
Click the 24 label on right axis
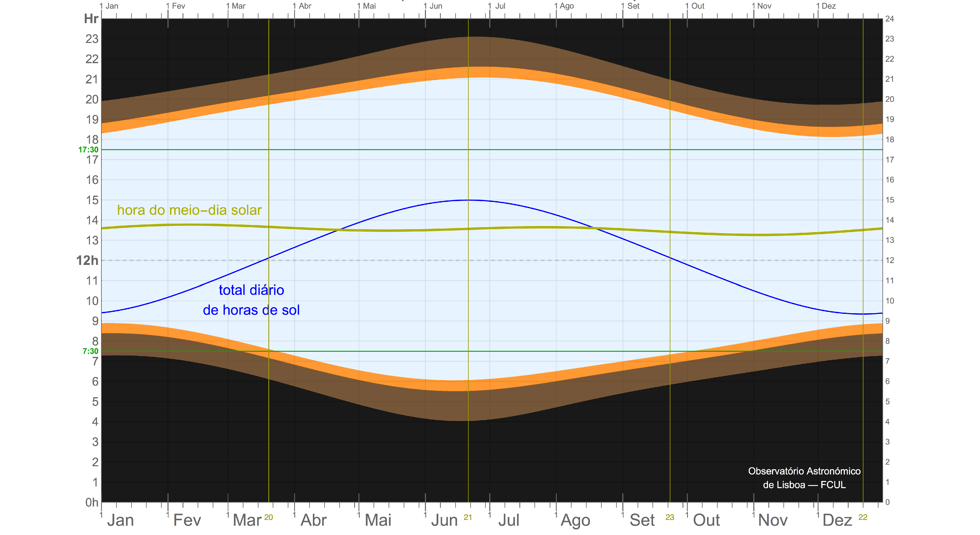point(889,19)
